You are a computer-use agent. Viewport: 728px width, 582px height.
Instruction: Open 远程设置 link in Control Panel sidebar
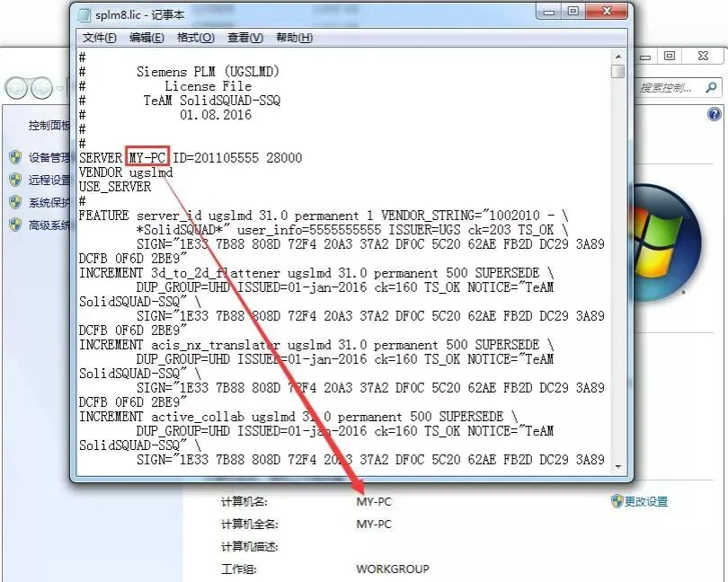(49, 180)
